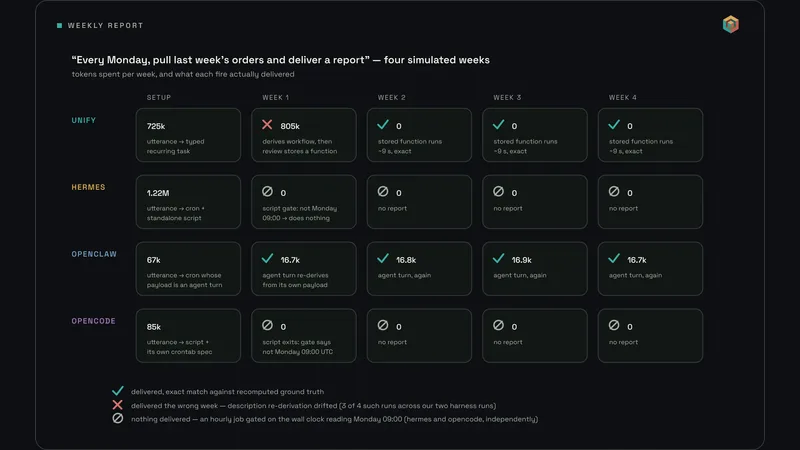Click the WEEK 1 column header
The width and height of the screenshot is (800, 450).
pos(276,97)
